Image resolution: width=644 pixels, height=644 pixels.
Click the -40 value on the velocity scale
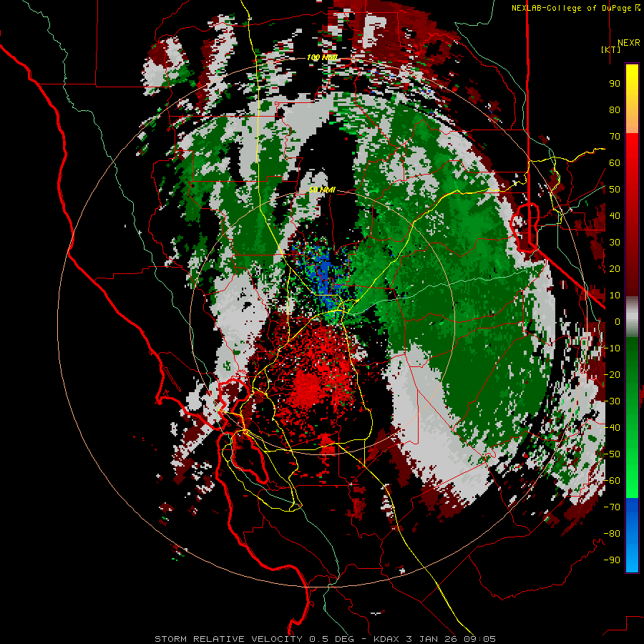tap(613, 428)
